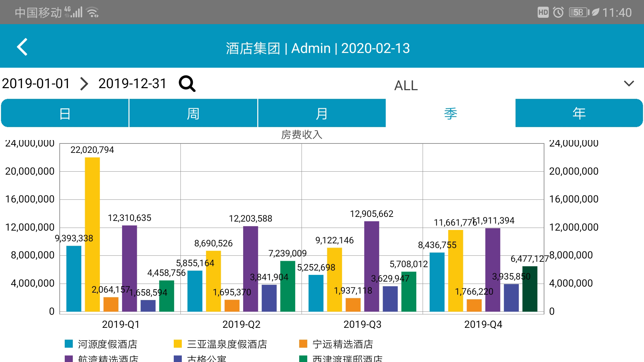644x362 pixels.
Task: Click the search magnifier icon
Action: coord(187,83)
